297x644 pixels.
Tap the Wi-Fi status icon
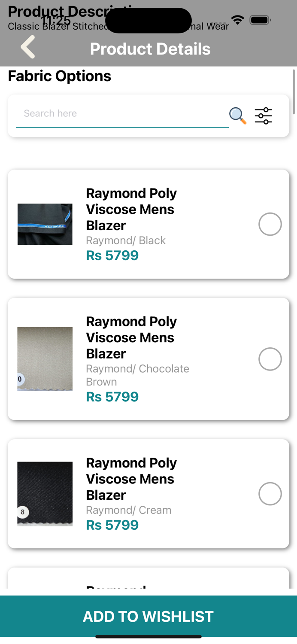point(237,20)
